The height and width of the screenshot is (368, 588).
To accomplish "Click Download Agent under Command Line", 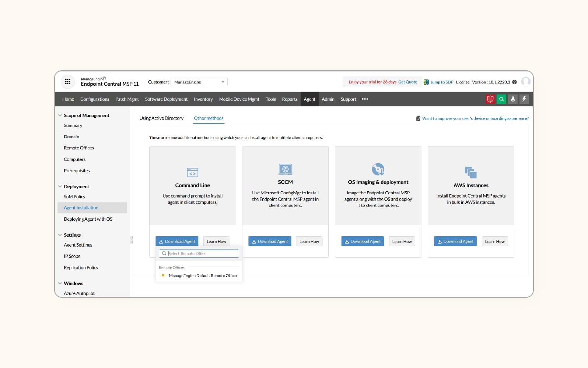I will [177, 241].
